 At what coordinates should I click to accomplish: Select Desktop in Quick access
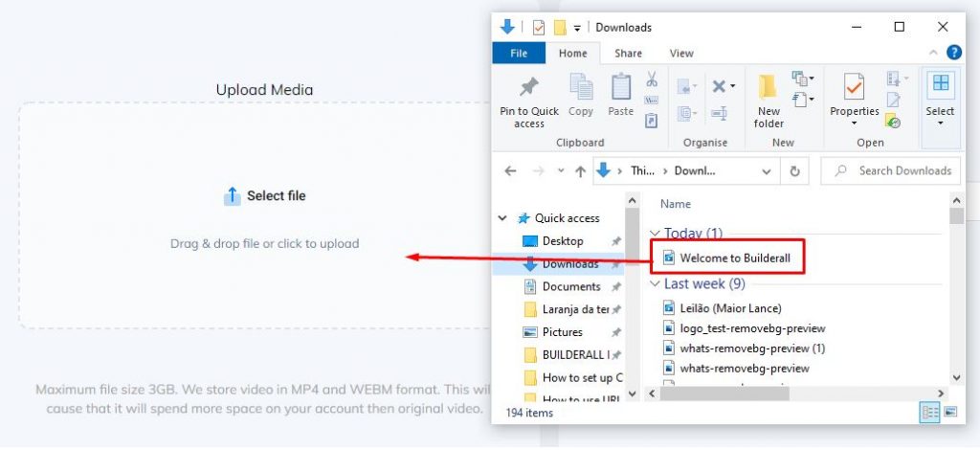563,241
